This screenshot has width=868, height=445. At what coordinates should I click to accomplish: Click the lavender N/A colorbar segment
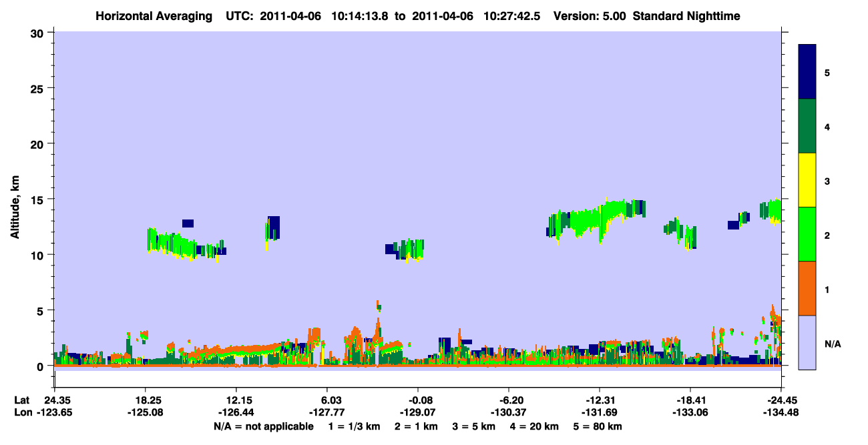[x=807, y=342]
